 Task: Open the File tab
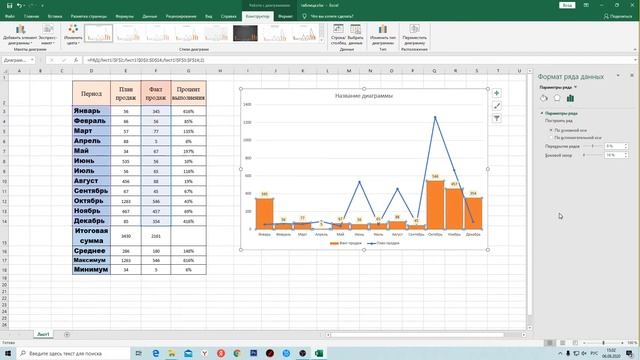pyautogui.click(x=10, y=16)
